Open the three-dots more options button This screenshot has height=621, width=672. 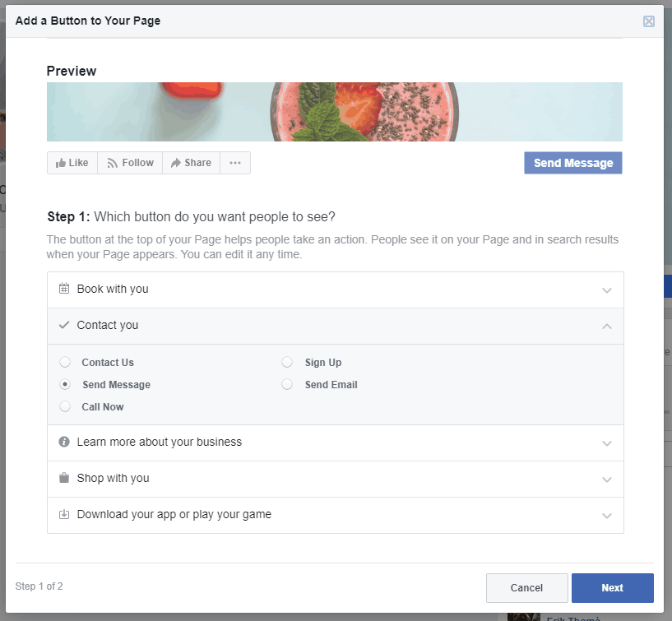coord(235,163)
